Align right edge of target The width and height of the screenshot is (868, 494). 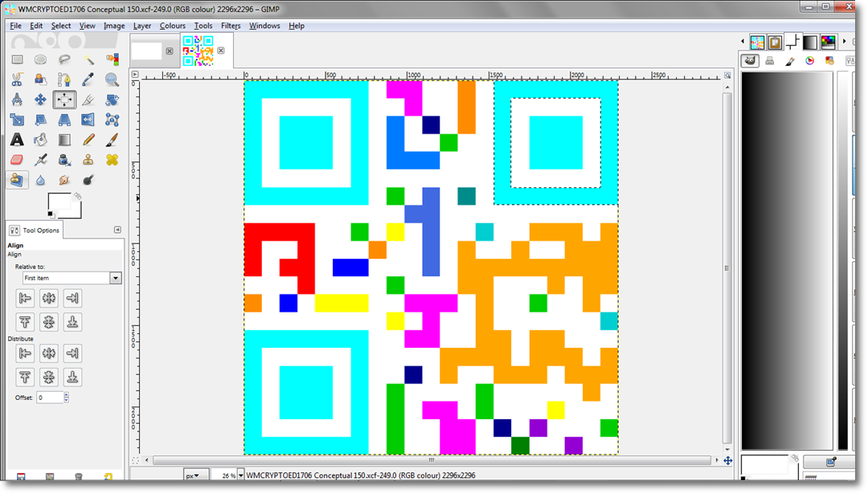click(72, 298)
